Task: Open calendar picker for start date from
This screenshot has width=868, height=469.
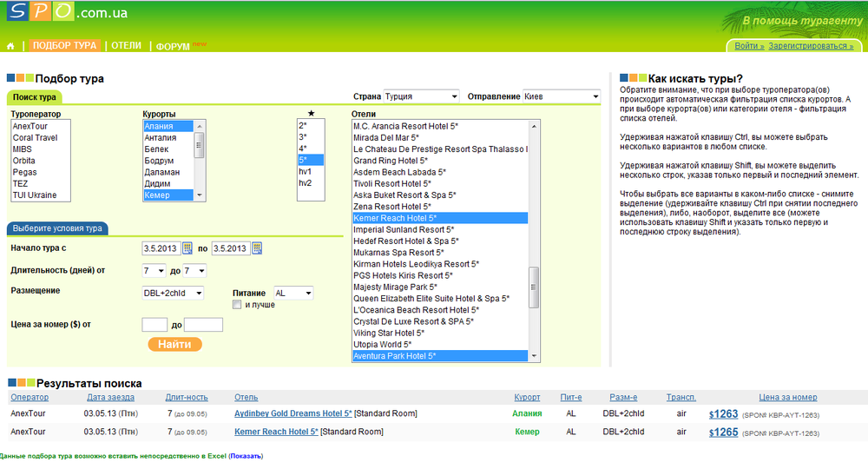Action: pos(187,248)
